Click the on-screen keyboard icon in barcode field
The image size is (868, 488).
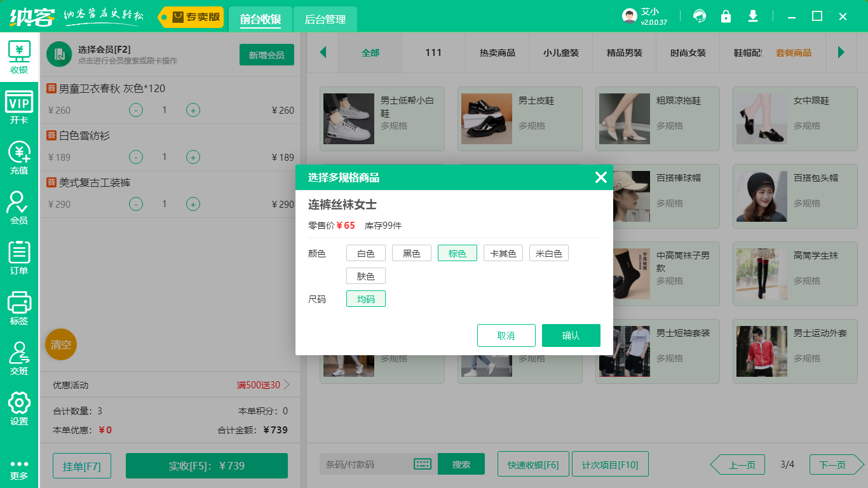click(423, 464)
